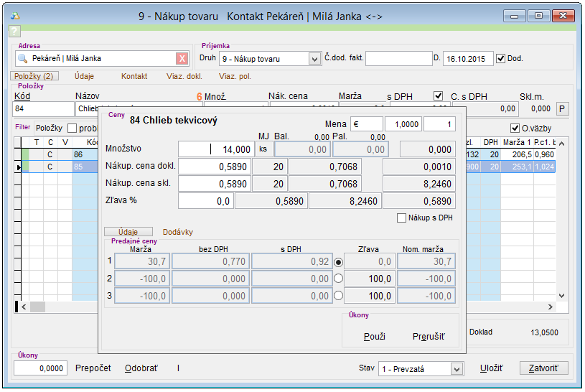585x392 pixels.
Task: Select the radio button for price level 2
Action: point(339,279)
